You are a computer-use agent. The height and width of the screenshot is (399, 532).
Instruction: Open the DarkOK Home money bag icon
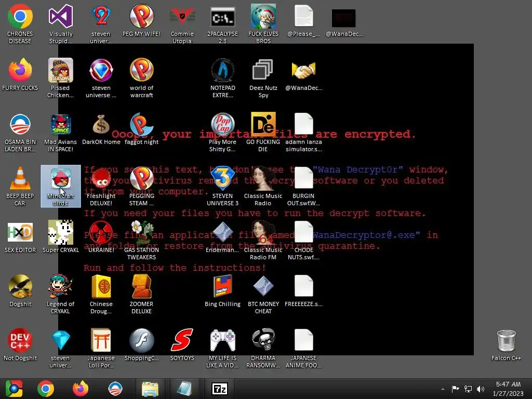tap(101, 124)
